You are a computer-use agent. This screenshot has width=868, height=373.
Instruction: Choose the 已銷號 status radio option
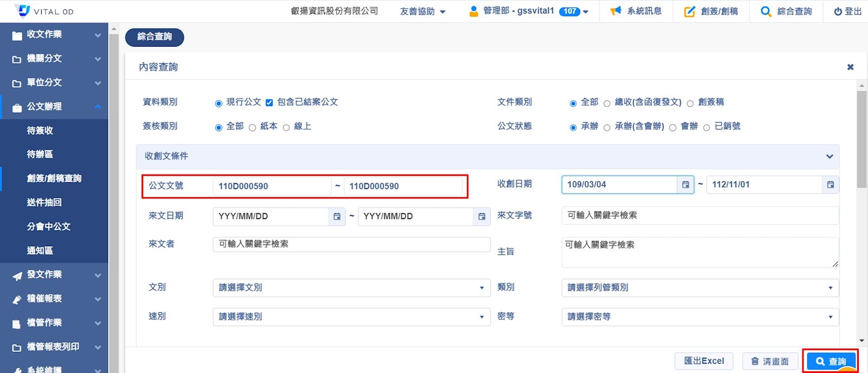point(706,128)
